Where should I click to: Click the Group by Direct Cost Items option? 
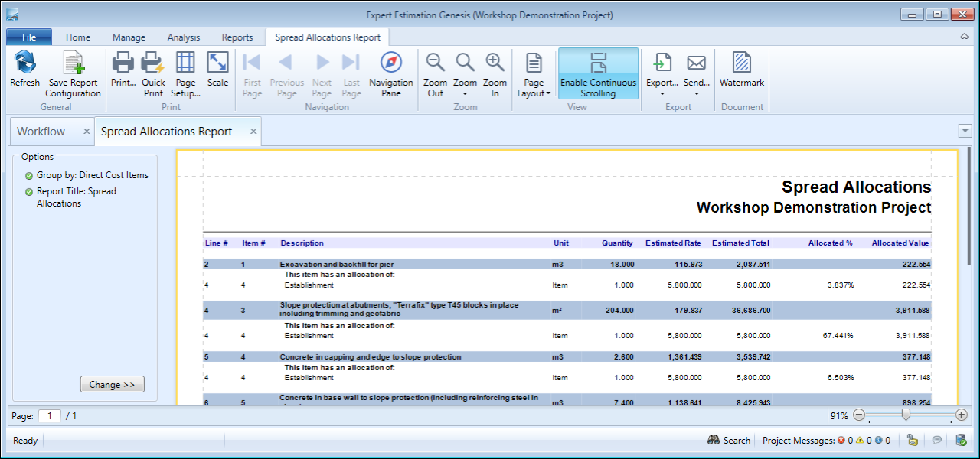(92, 175)
